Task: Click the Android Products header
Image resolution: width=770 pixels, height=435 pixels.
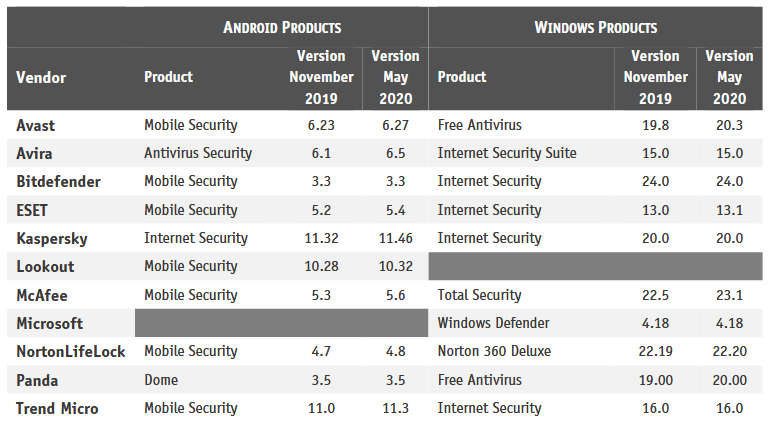Action: point(282,27)
